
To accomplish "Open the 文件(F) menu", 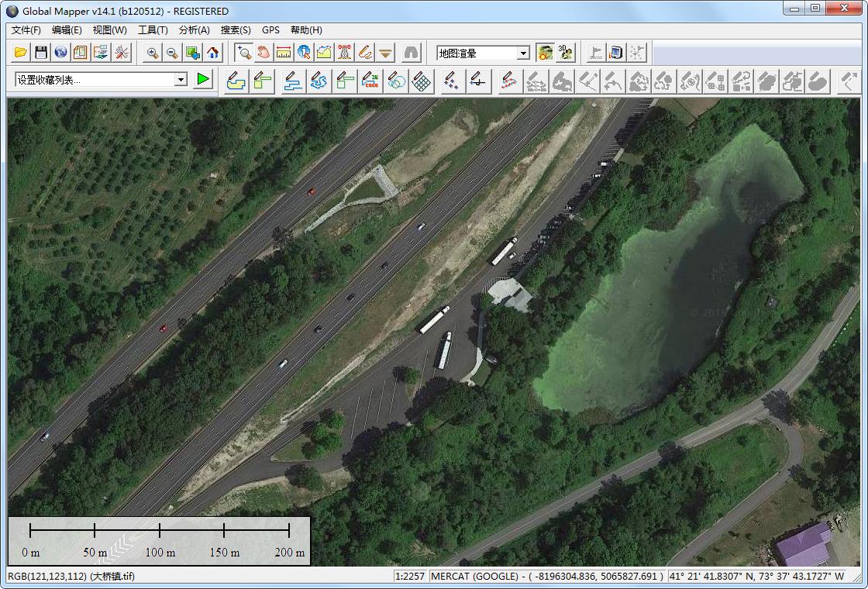I will pyautogui.click(x=26, y=30).
